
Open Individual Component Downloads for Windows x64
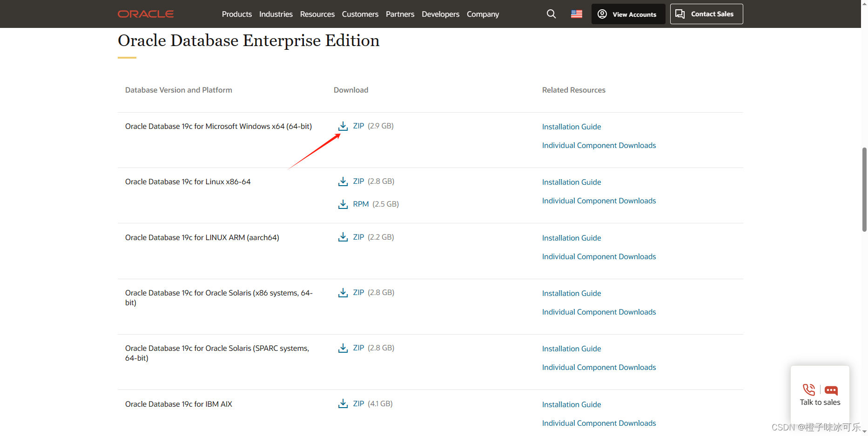point(599,145)
